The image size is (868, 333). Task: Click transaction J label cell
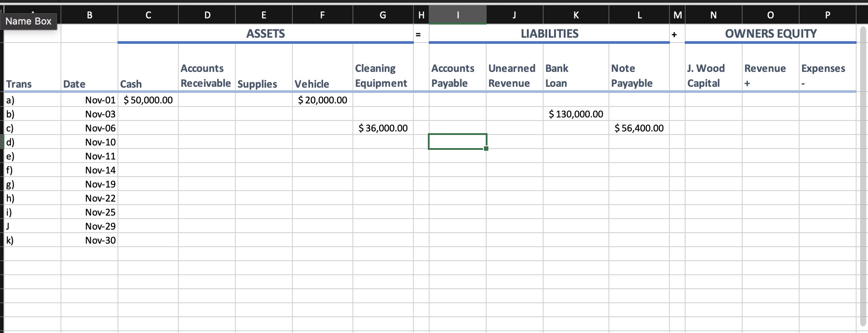tap(32, 226)
